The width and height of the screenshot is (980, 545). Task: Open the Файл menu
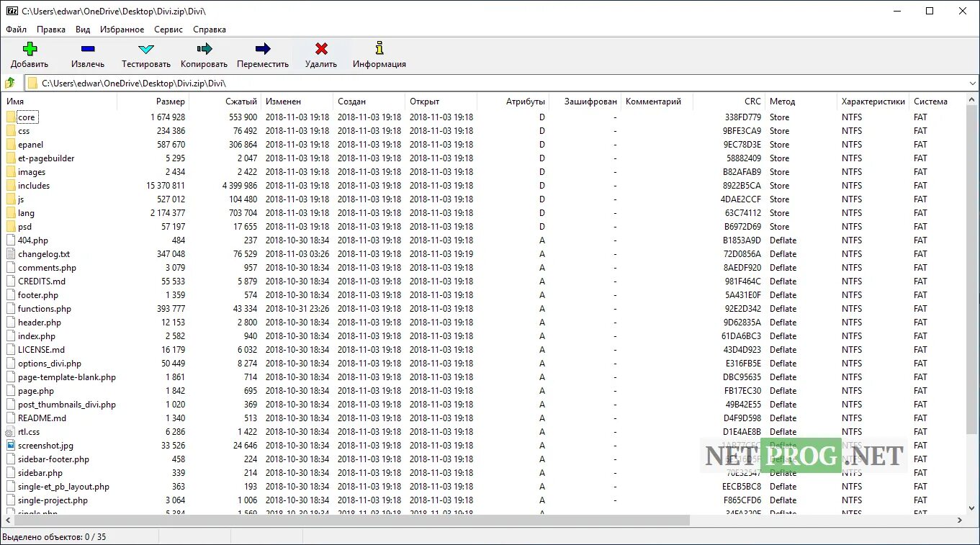17,30
